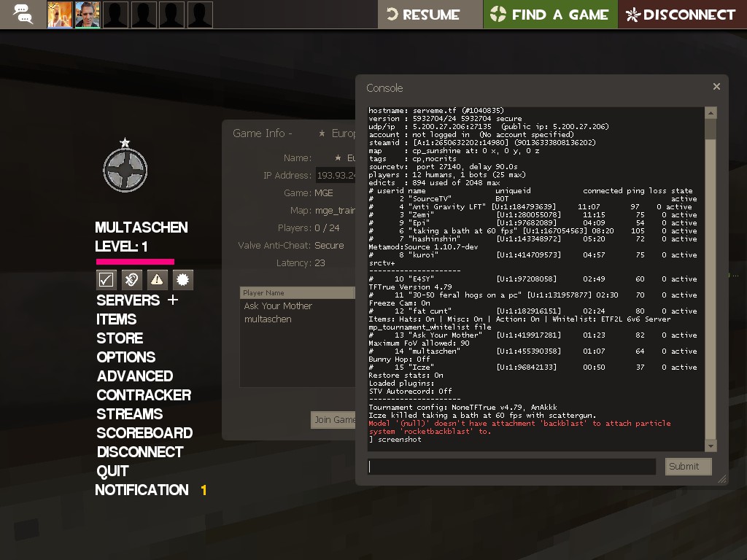Click the IP Address field in Game Info
747x560 pixels.
[x=336, y=175]
